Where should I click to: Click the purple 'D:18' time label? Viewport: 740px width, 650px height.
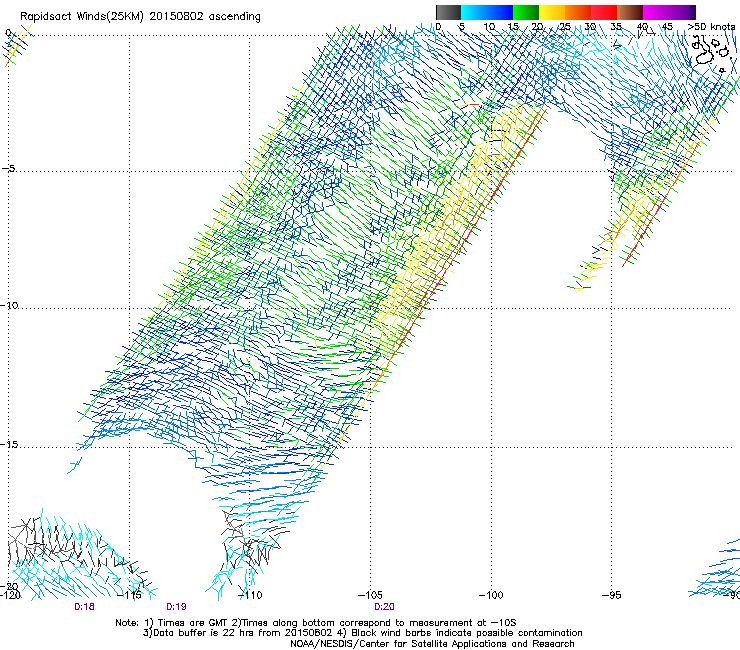pos(84,607)
